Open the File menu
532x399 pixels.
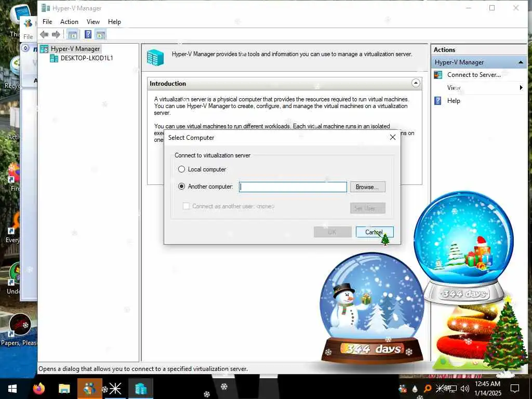(x=47, y=22)
